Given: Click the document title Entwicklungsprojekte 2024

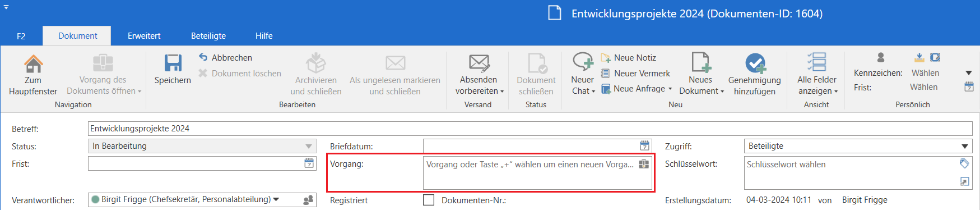Looking at the screenshot, I should 697,13.
